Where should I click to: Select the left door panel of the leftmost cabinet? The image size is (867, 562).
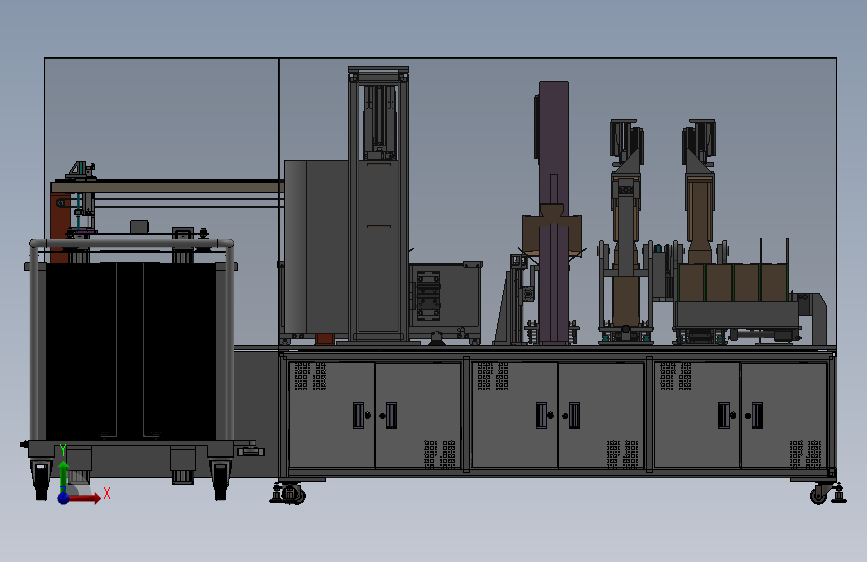332,415
